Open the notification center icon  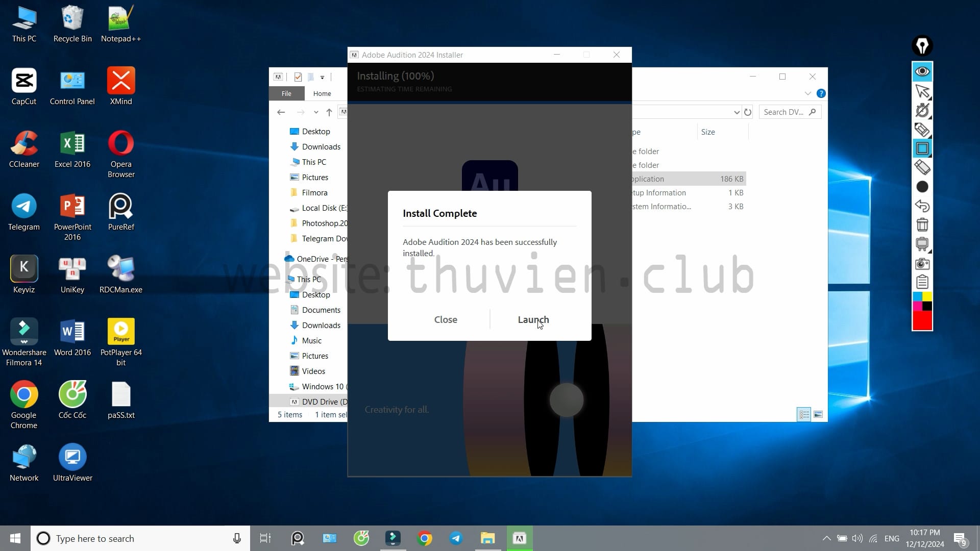(x=960, y=539)
